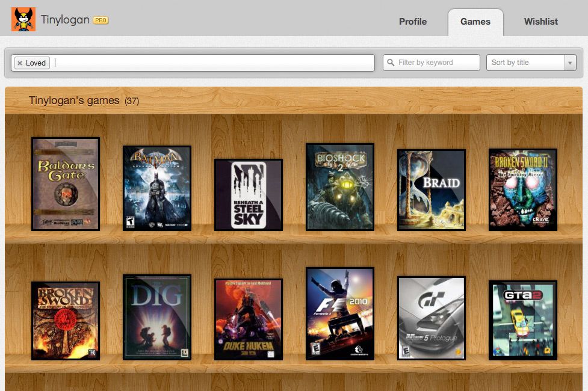Click the PRO badge next to Tinylogan
Image resolution: width=588 pixels, height=391 pixels.
click(101, 20)
